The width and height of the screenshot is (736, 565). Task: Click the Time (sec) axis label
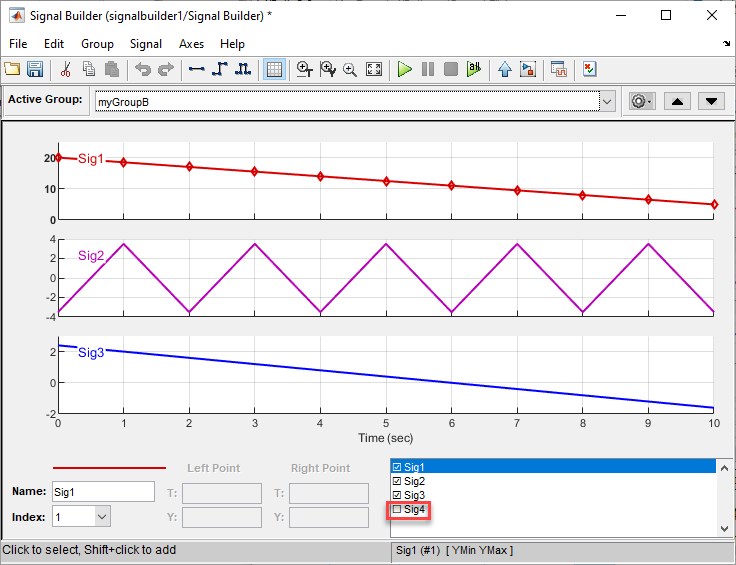pyautogui.click(x=385, y=438)
